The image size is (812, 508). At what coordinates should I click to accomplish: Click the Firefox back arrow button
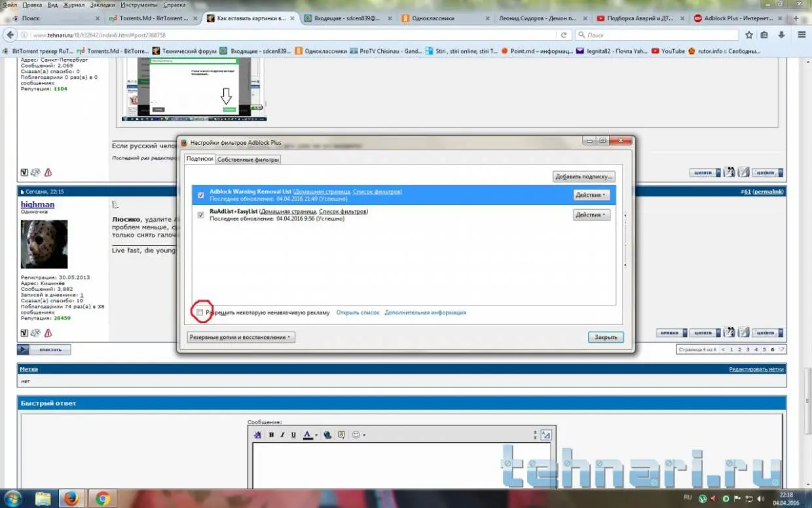(10, 35)
